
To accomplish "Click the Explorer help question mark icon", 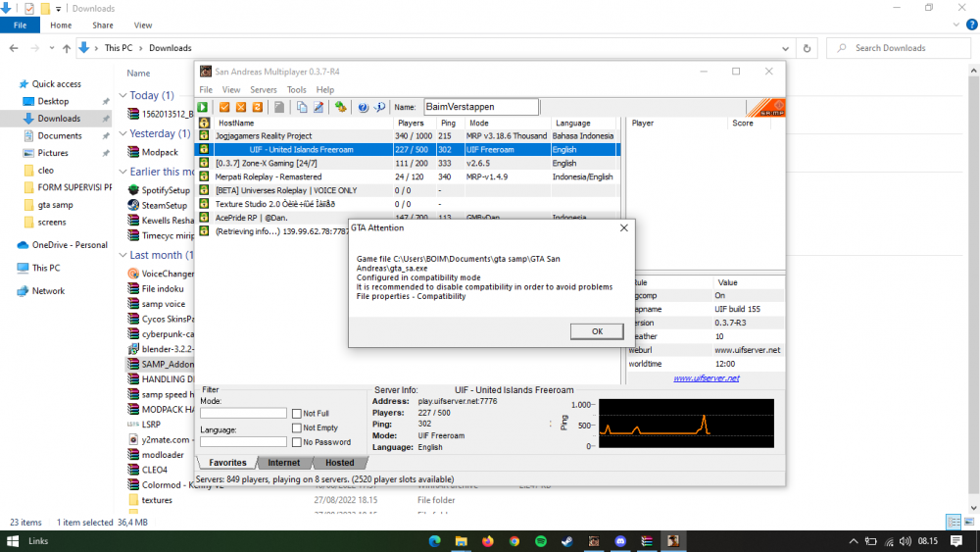I will click(972, 25).
